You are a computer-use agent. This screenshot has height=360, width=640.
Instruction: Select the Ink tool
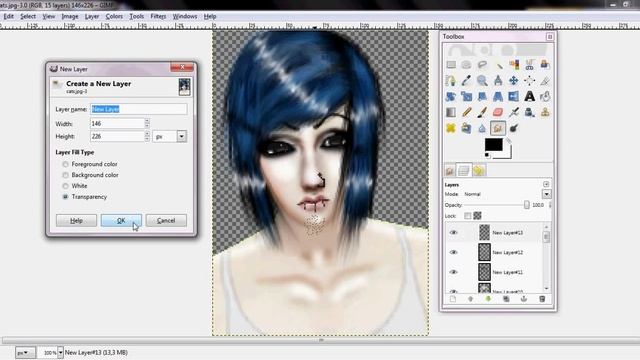point(529,112)
